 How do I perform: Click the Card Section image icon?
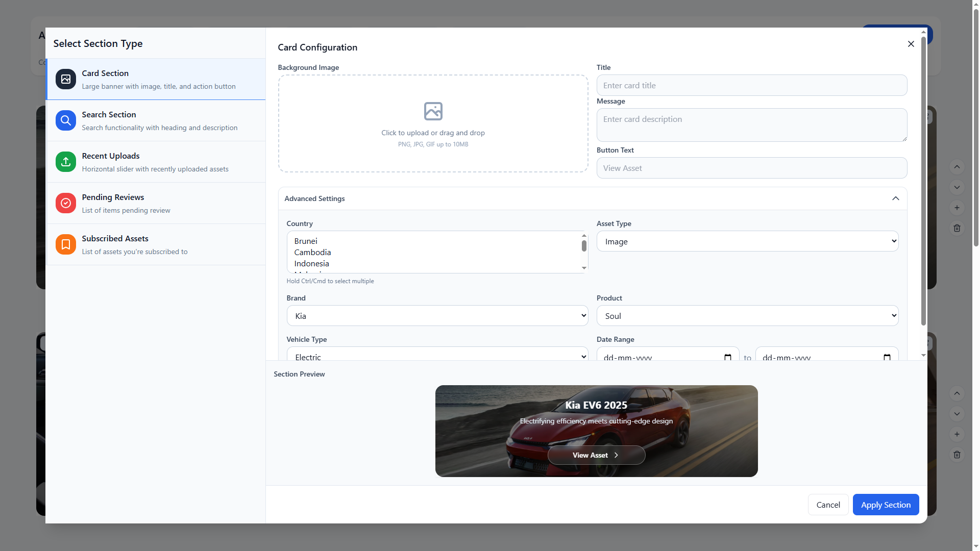click(x=66, y=79)
